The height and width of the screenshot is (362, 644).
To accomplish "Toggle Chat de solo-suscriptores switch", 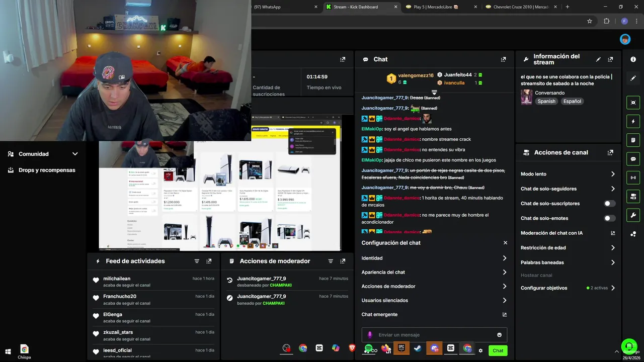I will pyautogui.click(x=609, y=204).
